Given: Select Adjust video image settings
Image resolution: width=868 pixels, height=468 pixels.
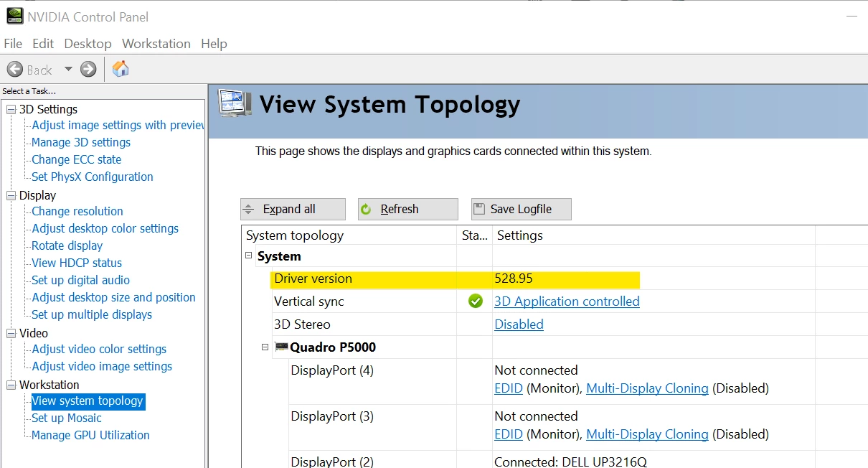Looking at the screenshot, I should coord(102,366).
